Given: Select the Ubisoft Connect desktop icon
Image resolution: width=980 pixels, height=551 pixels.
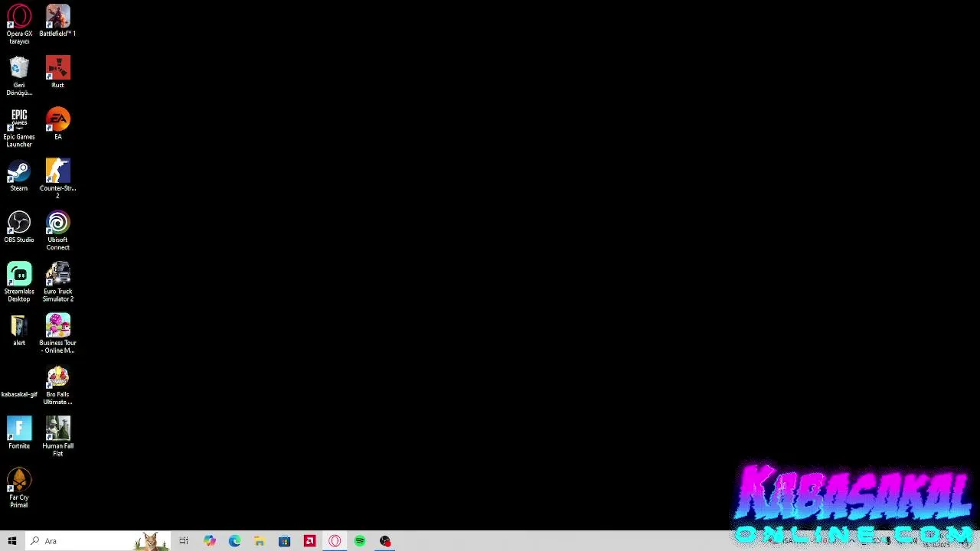Looking at the screenshot, I should click(57, 230).
